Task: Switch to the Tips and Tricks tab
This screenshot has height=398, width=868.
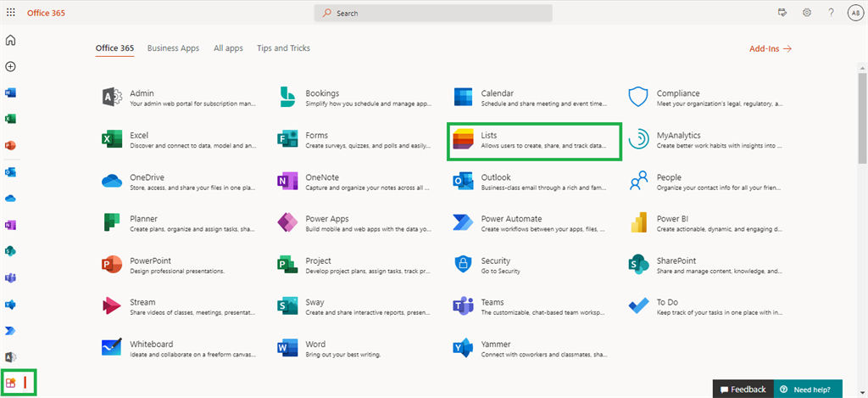Action: tap(283, 48)
